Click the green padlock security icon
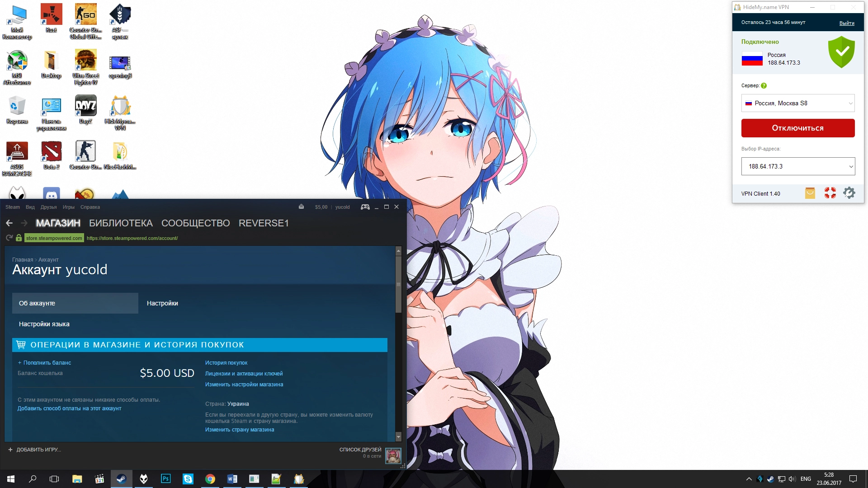Image resolution: width=868 pixels, height=488 pixels. coord(19,238)
